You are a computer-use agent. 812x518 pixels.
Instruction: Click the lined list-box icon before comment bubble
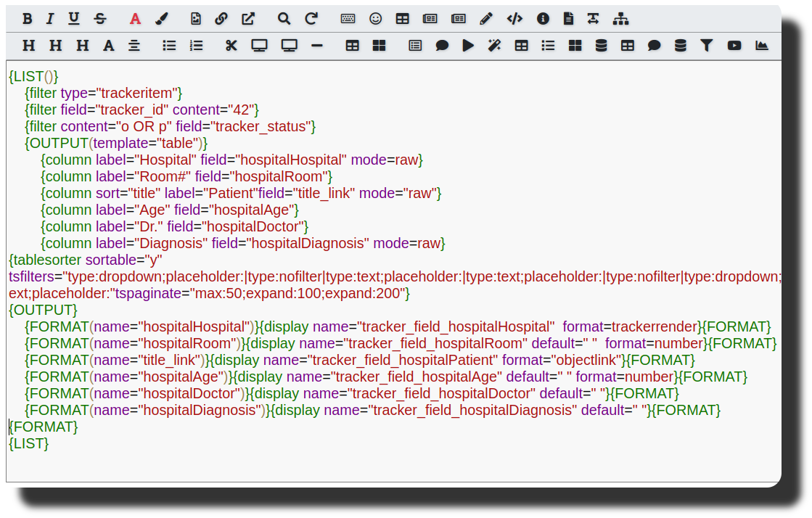pos(415,46)
